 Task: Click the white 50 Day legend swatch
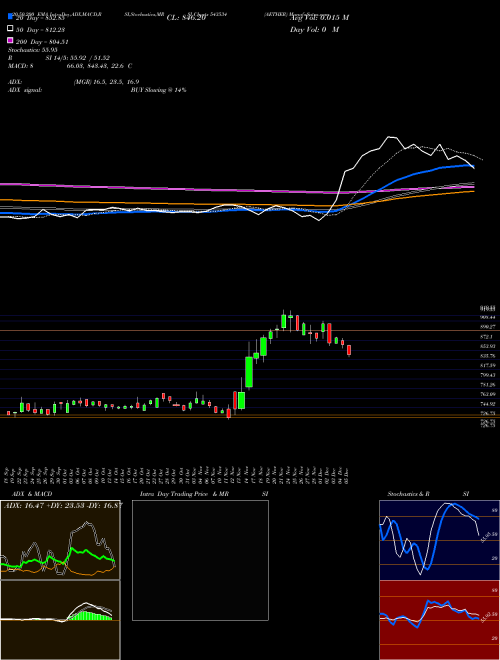click(10, 29)
